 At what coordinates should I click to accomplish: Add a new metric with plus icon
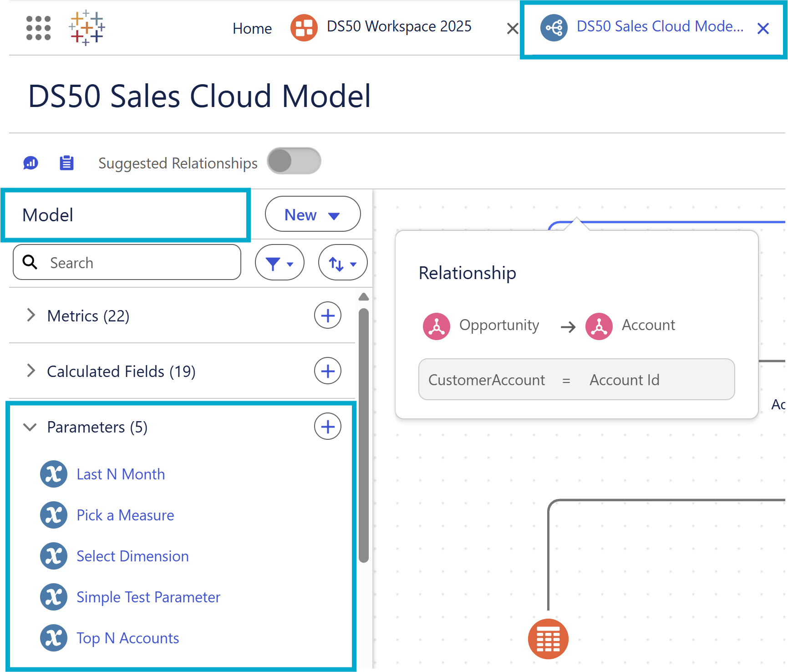click(x=327, y=315)
